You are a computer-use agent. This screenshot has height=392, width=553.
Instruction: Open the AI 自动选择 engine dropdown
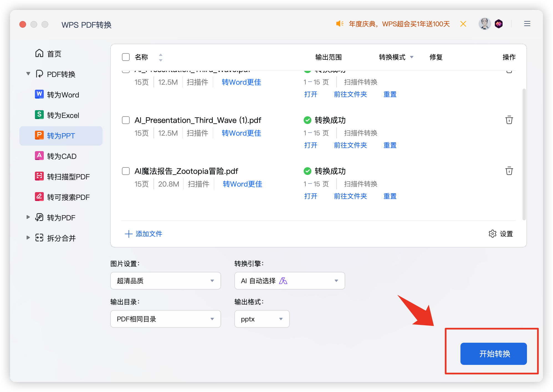tap(289, 280)
